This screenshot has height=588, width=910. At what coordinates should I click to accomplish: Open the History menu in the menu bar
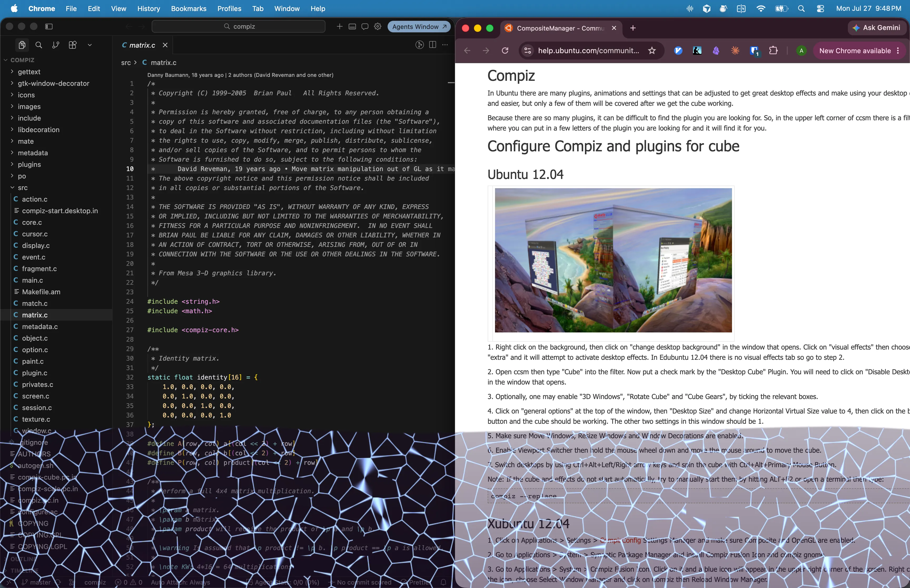[x=149, y=8]
